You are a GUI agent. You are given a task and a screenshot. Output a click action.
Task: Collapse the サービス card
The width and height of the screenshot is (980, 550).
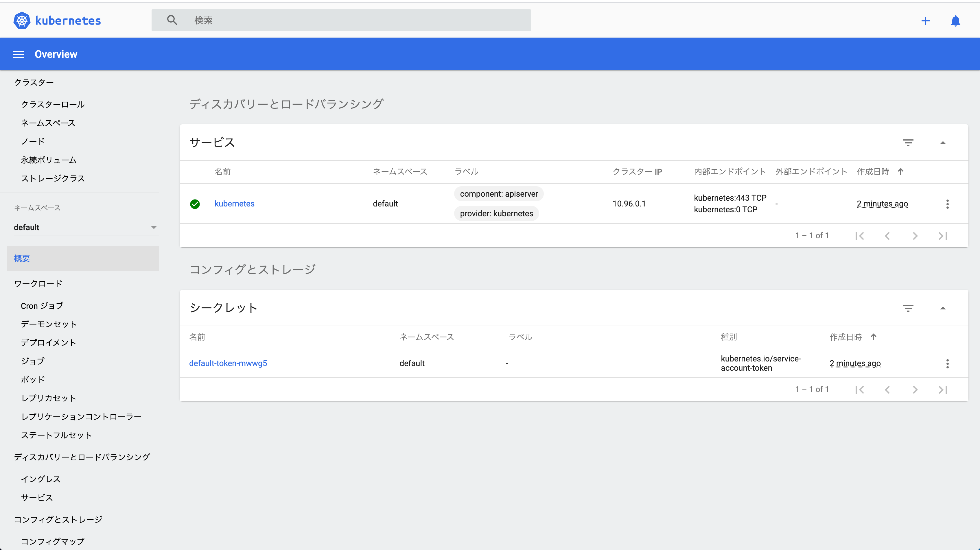point(943,143)
